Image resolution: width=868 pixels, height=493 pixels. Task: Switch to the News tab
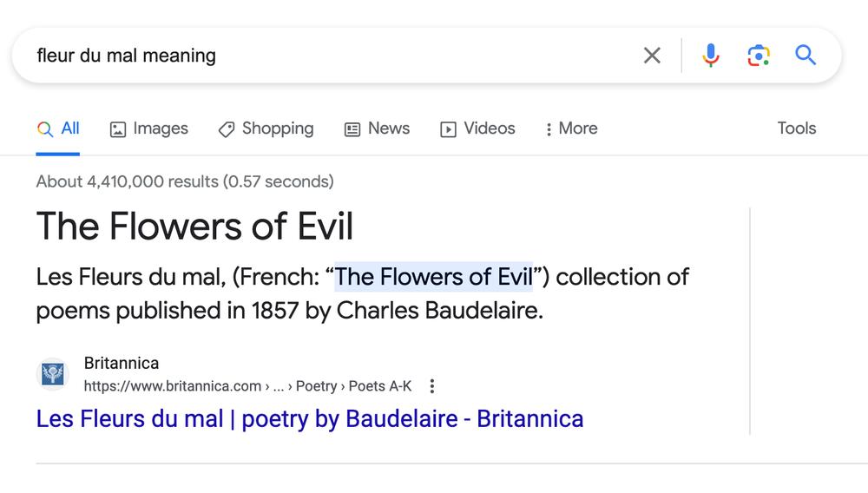(377, 128)
